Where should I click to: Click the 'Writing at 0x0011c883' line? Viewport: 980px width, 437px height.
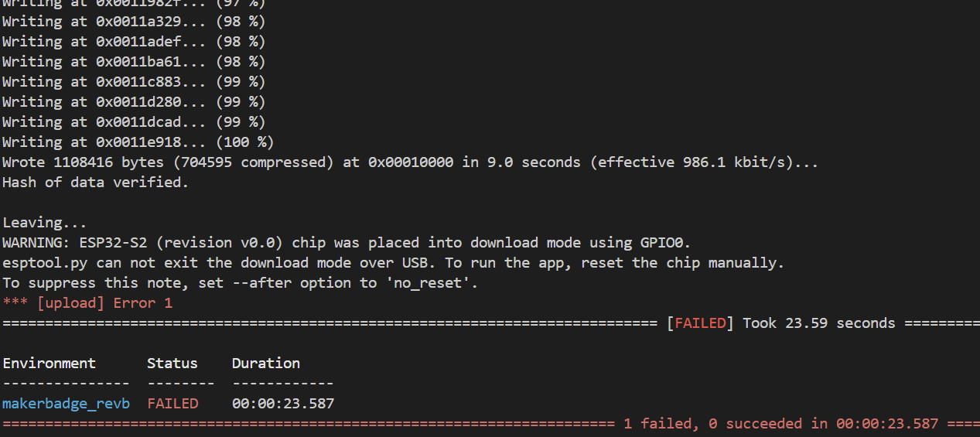click(x=133, y=82)
